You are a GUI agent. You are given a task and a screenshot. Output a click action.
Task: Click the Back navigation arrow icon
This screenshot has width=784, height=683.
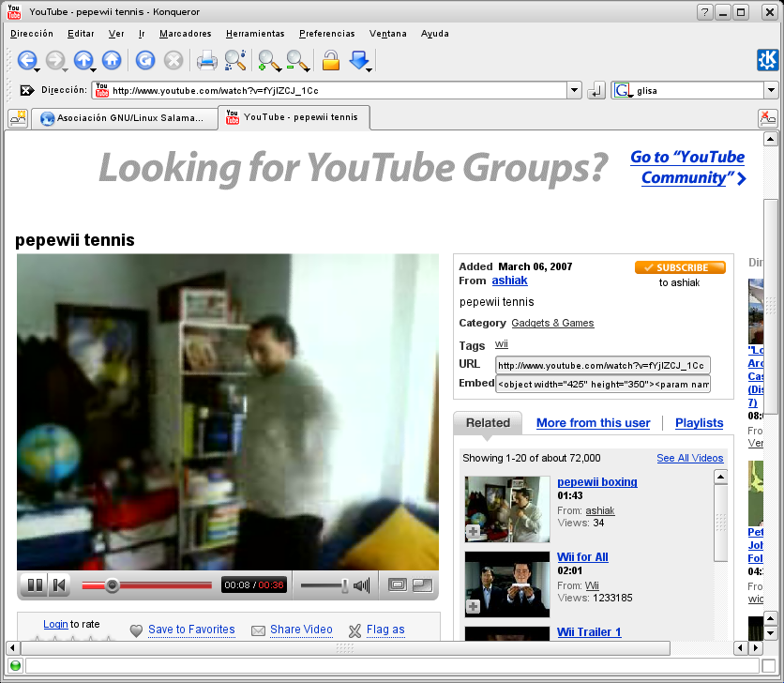[25, 61]
